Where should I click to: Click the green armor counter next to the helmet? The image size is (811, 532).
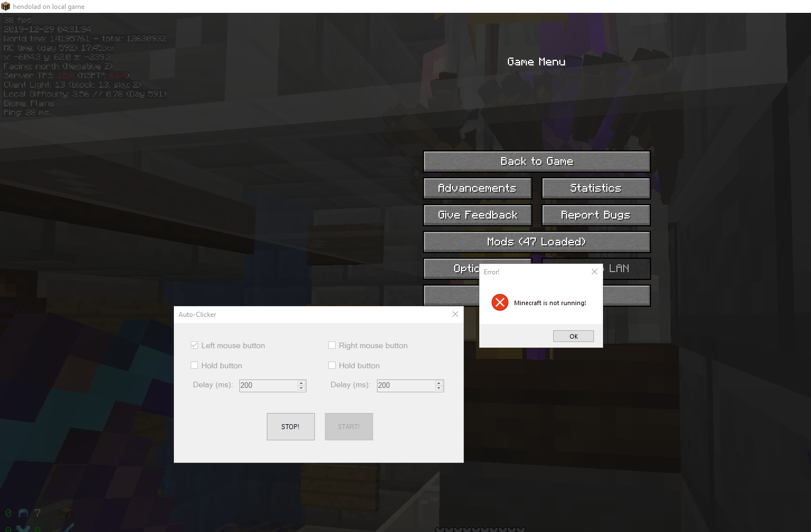pyautogui.click(x=8, y=512)
